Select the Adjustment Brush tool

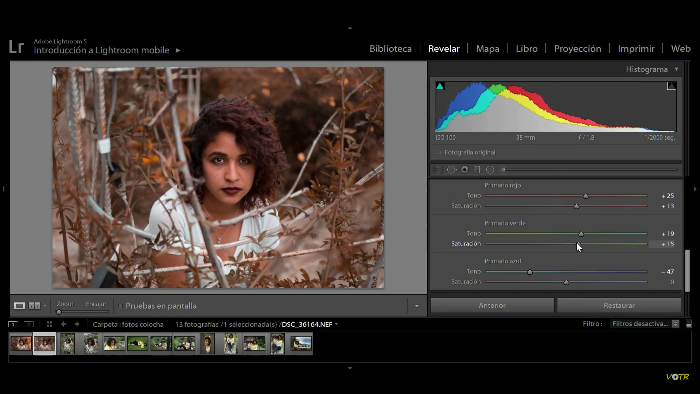tap(503, 170)
